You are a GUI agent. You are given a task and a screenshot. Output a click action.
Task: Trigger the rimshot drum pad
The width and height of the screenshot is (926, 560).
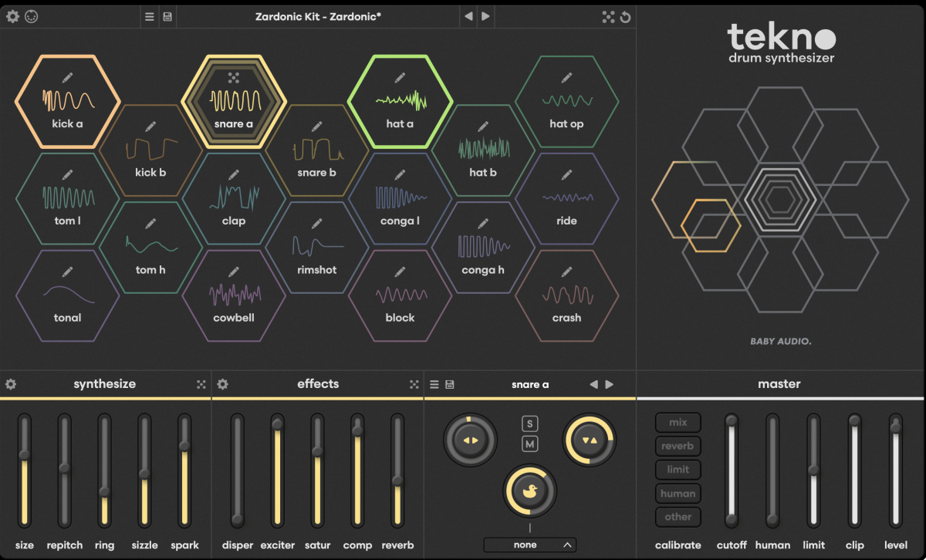point(316,248)
